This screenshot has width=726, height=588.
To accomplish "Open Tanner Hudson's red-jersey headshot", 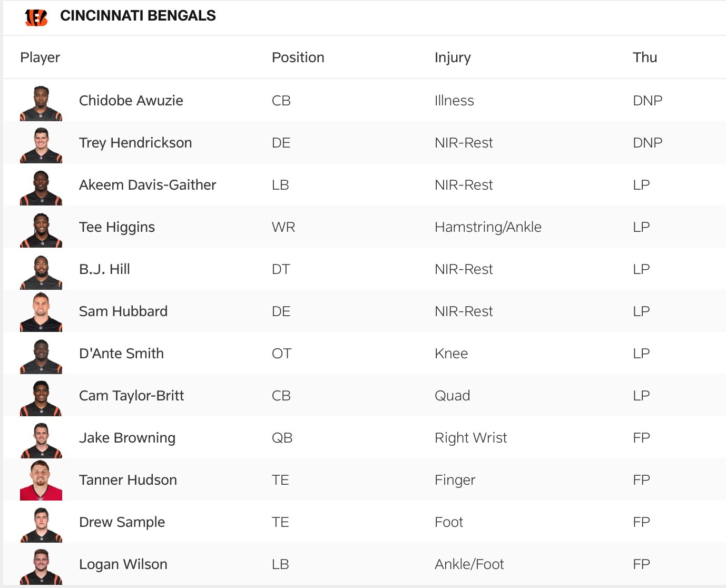I will click(x=41, y=481).
